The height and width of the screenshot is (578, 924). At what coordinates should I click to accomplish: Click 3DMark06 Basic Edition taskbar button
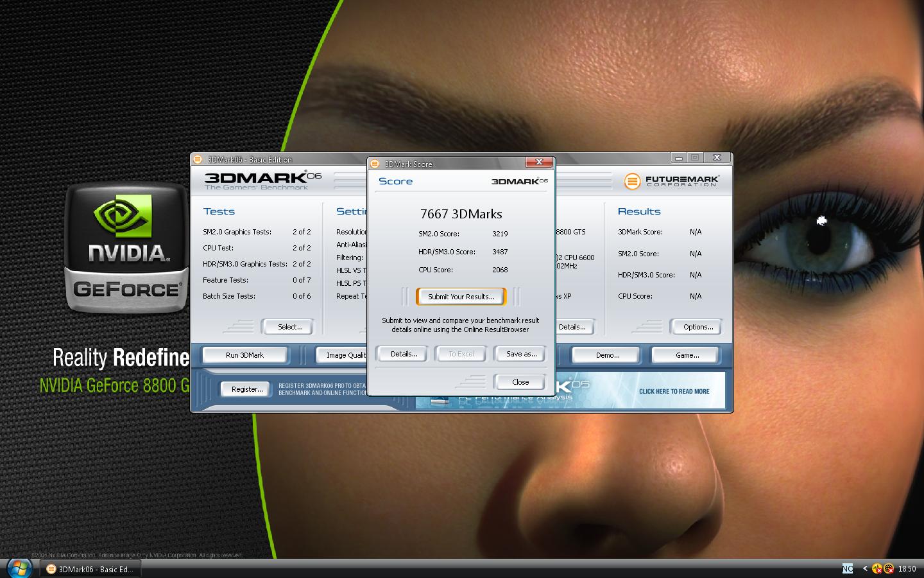[90, 569]
